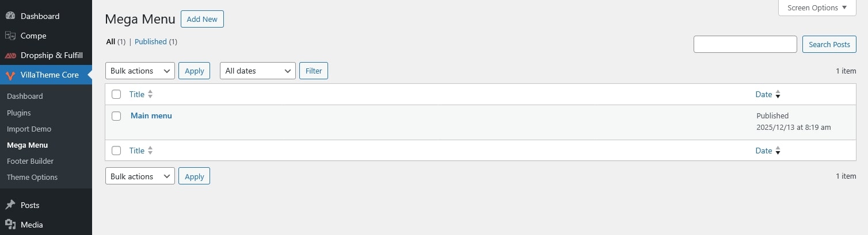Click the Published filter link
The image size is (868, 235).
tap(151, 42)
